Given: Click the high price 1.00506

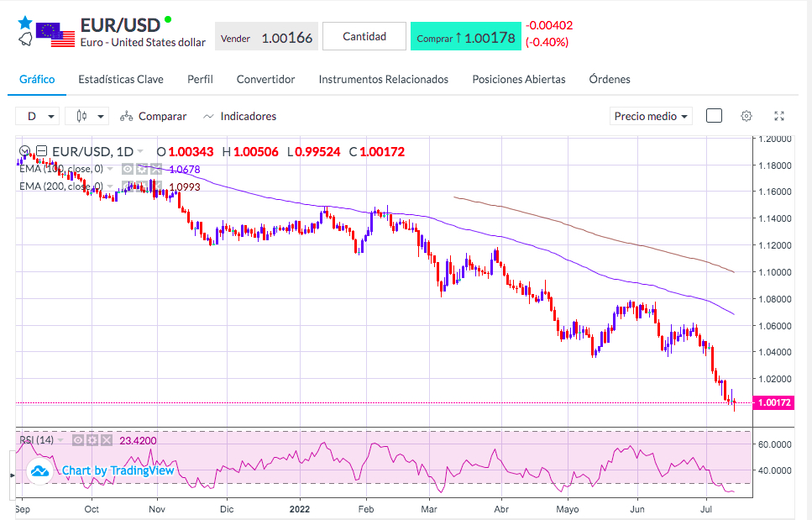Looking at the screenshot, I should coord(256,152).
